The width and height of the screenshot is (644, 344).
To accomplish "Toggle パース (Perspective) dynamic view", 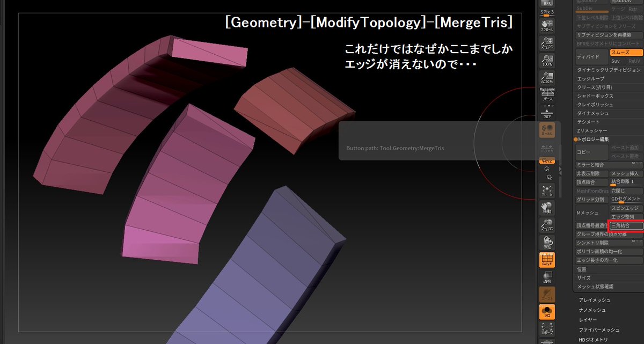I will [547, 96].
